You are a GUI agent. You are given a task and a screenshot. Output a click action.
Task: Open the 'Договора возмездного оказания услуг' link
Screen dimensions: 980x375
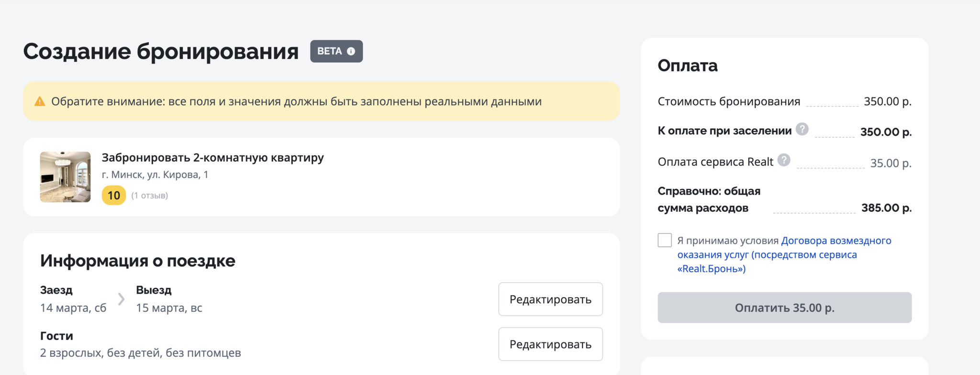point(784,254)
